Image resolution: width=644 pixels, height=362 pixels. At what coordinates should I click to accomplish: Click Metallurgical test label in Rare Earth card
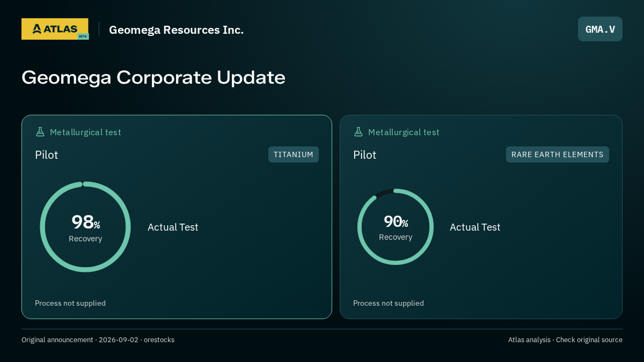click(x=404, y=132)
